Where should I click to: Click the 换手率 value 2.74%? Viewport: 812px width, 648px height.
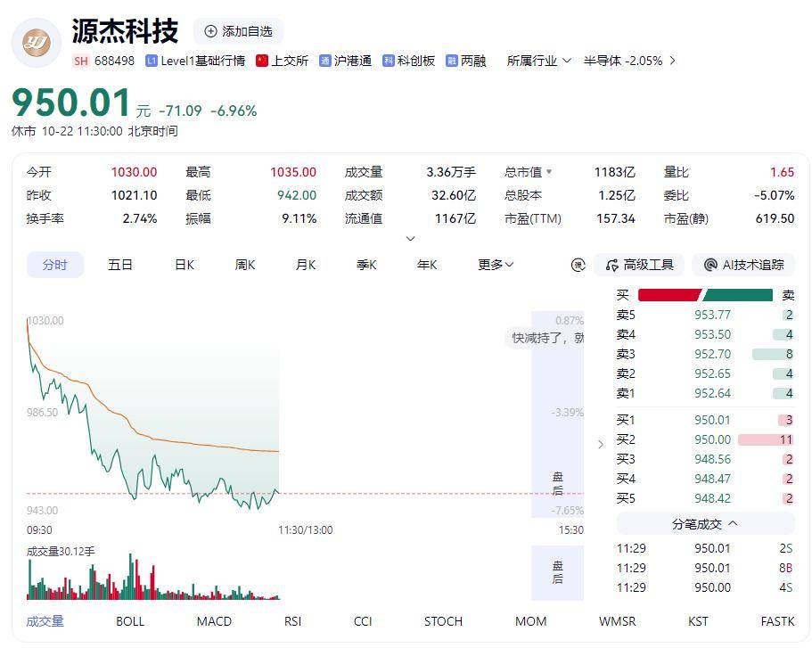140,218
